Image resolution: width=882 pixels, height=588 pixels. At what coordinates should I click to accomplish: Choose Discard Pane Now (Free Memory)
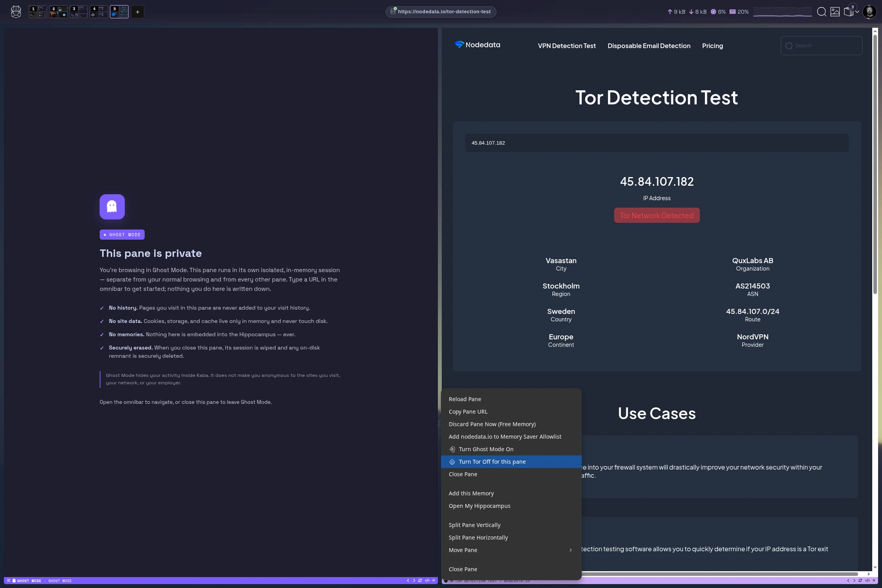(x=511, y=424)
